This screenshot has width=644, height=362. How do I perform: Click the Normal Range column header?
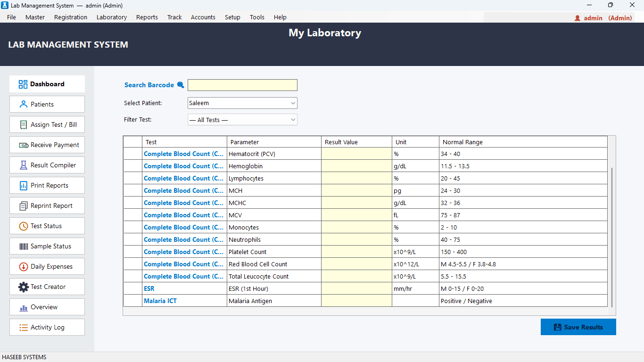523,142
